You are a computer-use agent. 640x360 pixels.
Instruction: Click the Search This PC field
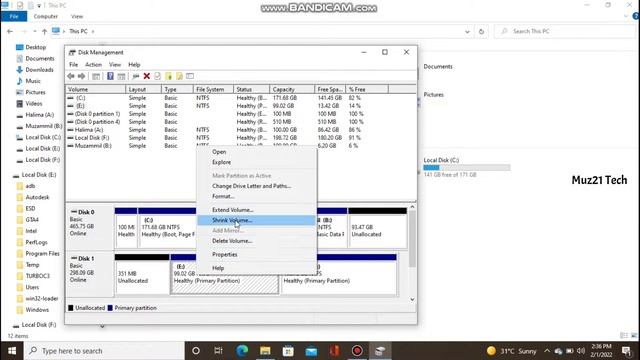tap(565, 31)
